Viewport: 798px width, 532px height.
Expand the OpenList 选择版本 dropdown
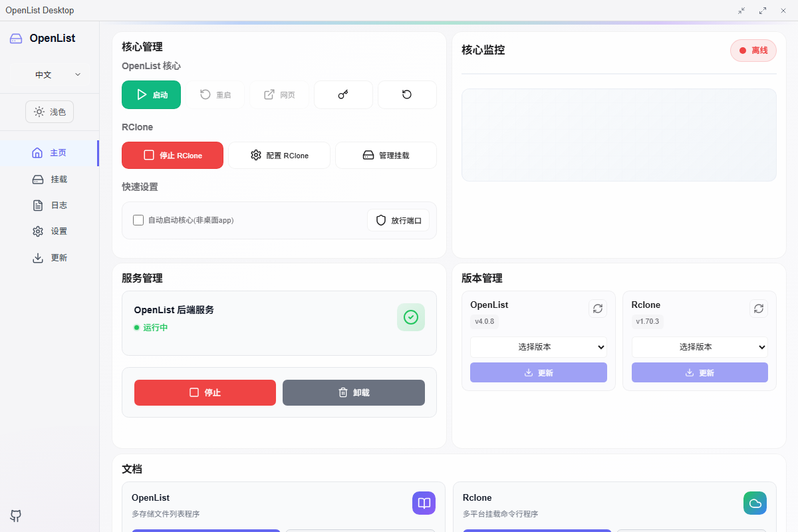(539, 346)
